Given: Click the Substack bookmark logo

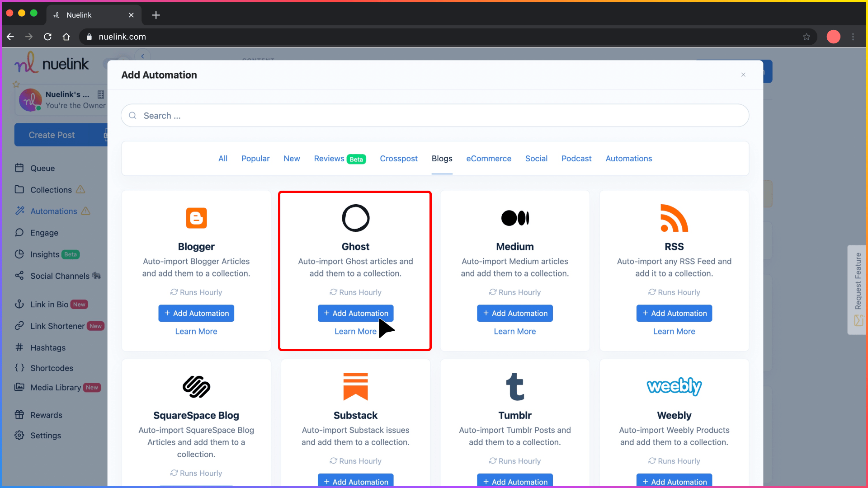Looking at the screenshot, I should (x=355, y=387).
